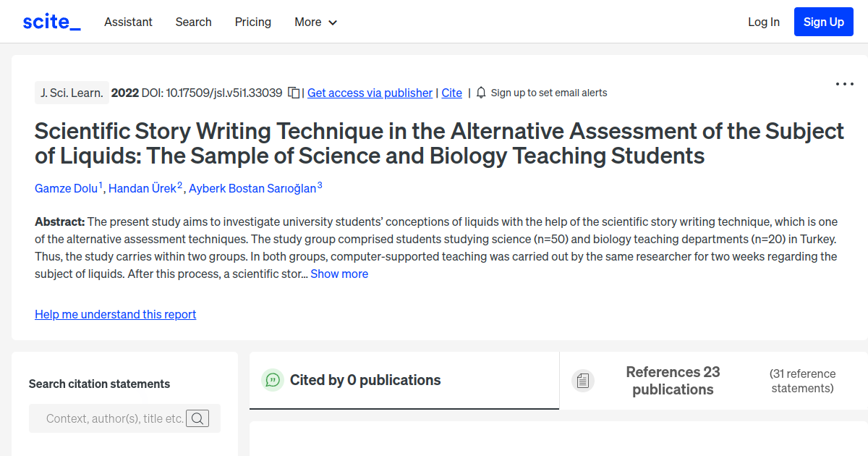Click the Sign Up button
868x456 pixels.
click(x=823, y=21)
